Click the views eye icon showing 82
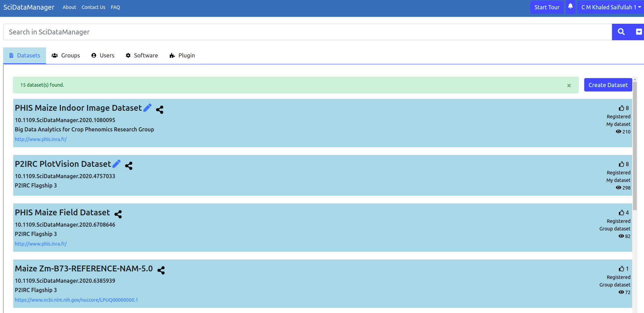The image size is (644, 313). point(621,236)
